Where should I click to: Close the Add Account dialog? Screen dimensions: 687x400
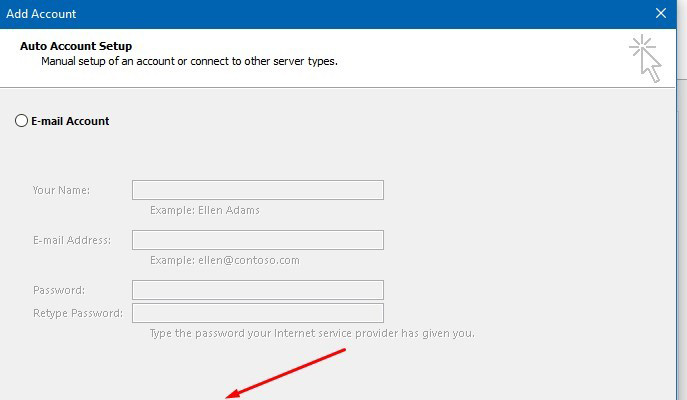(x=660, y=14)
